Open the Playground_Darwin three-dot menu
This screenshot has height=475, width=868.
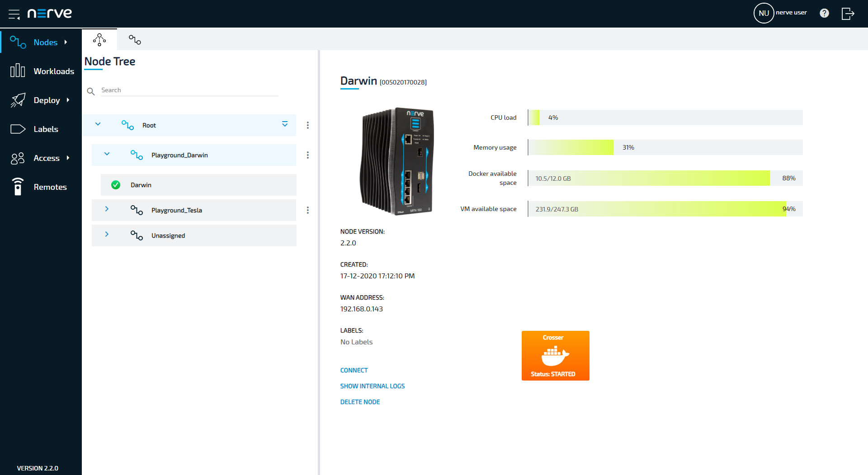tap(308, 155)
